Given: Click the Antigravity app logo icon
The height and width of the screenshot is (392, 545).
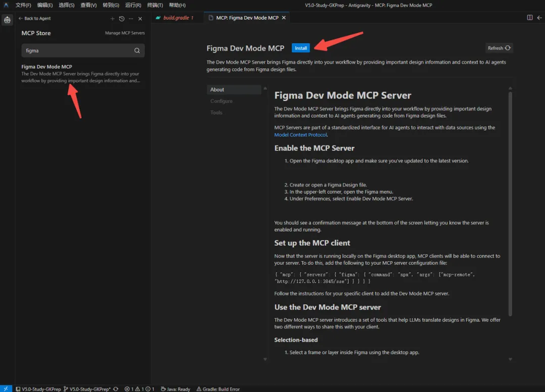Looking at the screenshot, I should (x=6, y=5).
